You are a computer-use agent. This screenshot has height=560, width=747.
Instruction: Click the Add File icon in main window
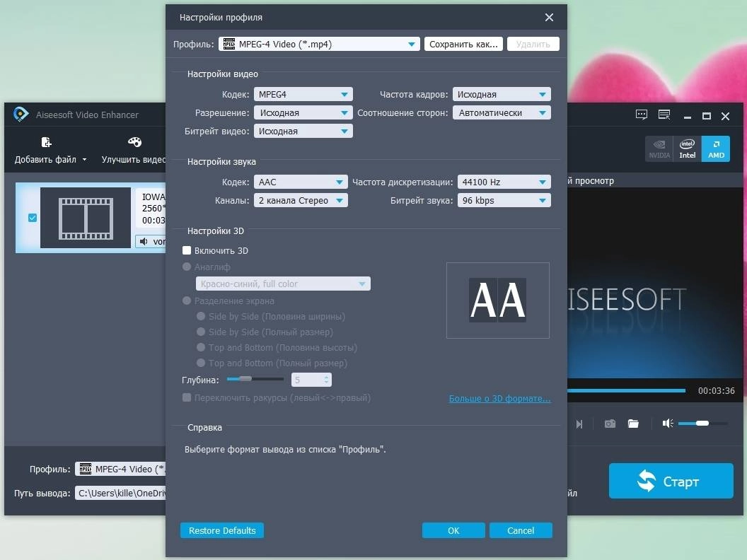coord(46,142)
